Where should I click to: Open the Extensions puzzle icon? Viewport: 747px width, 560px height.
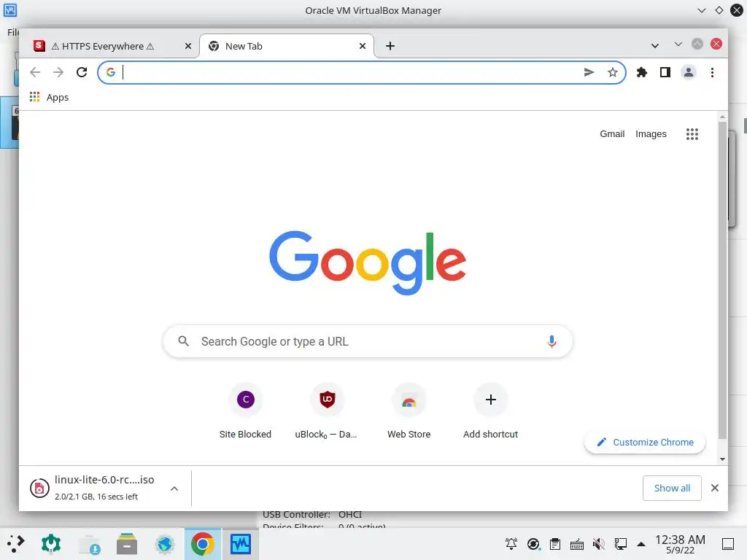click(x=642, y=72)
